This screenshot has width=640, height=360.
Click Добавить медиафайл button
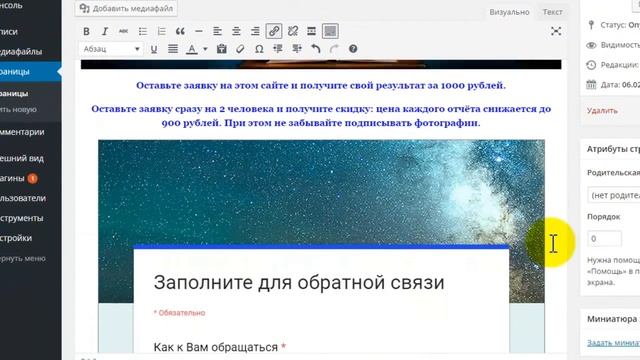click(126, 9)
